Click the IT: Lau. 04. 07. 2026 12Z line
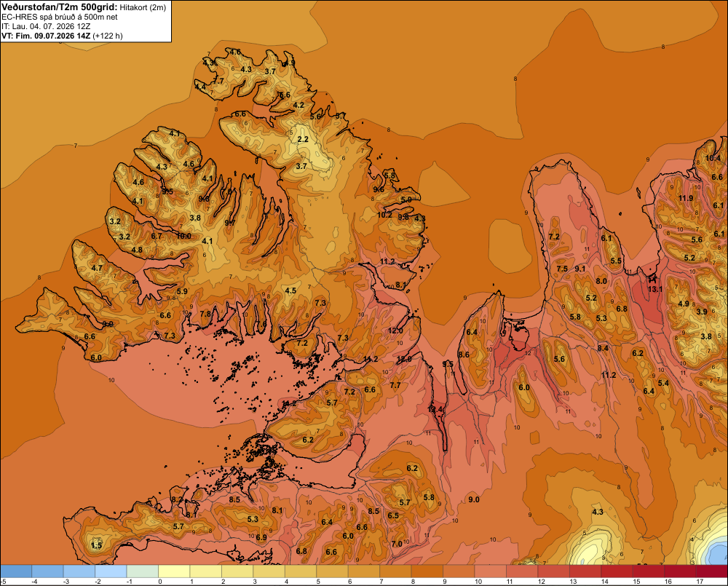 click(x=46, y=26)
